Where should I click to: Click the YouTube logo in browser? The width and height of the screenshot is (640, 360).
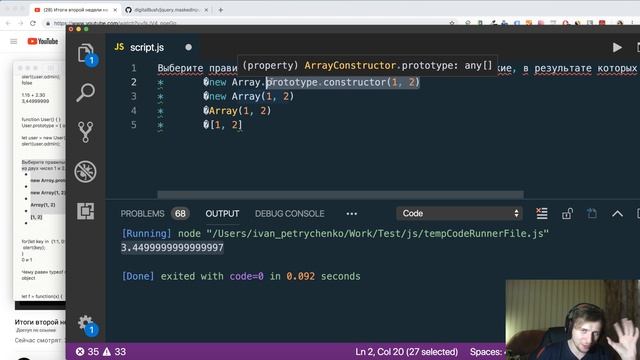pyautogui.click(x=43, y=41)
